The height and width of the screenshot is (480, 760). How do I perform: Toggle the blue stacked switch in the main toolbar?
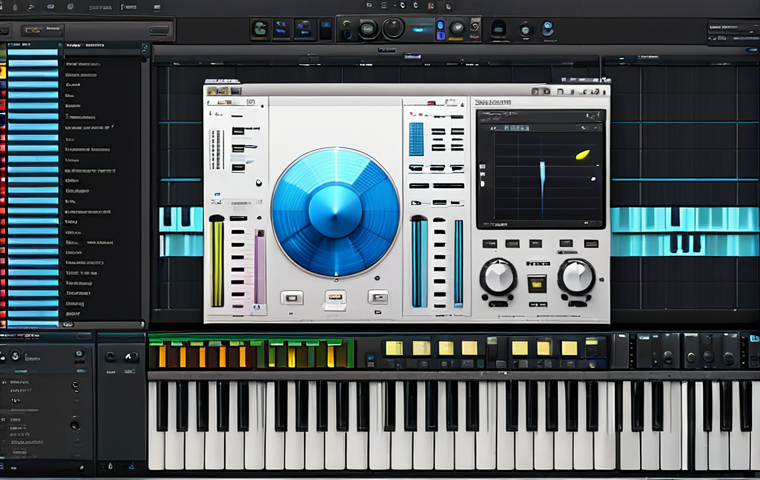click(440, 30)
